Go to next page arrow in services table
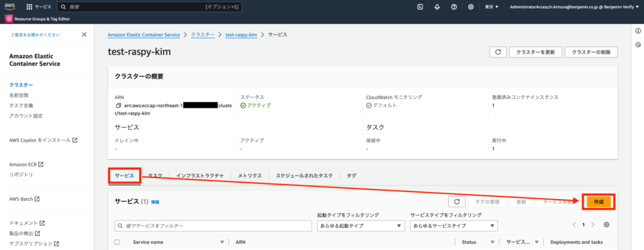The image size is (644, 250). (592, 225)
